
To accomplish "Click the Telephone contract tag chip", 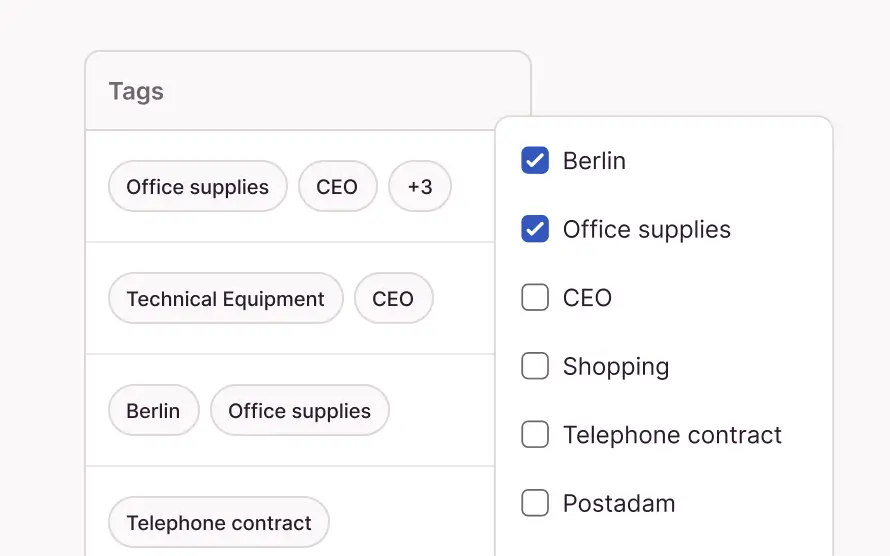I will pyautogui.click(x=218, y=523).
